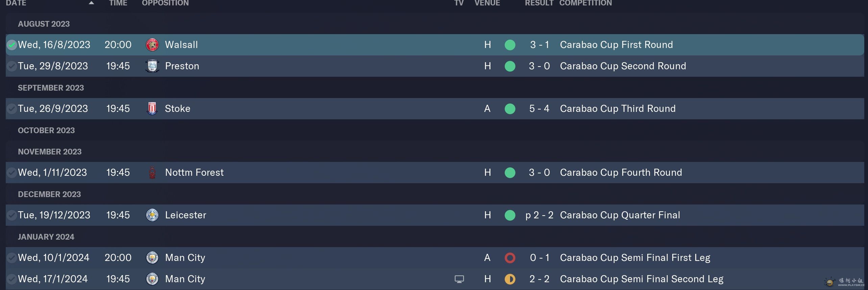Click the yellow draw indicator icon

510,279
